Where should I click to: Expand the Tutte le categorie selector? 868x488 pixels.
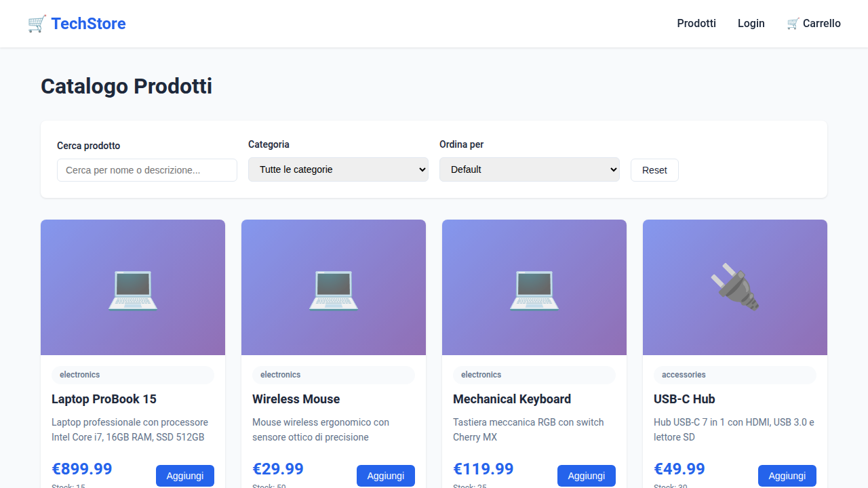click(x=338, y=169)
